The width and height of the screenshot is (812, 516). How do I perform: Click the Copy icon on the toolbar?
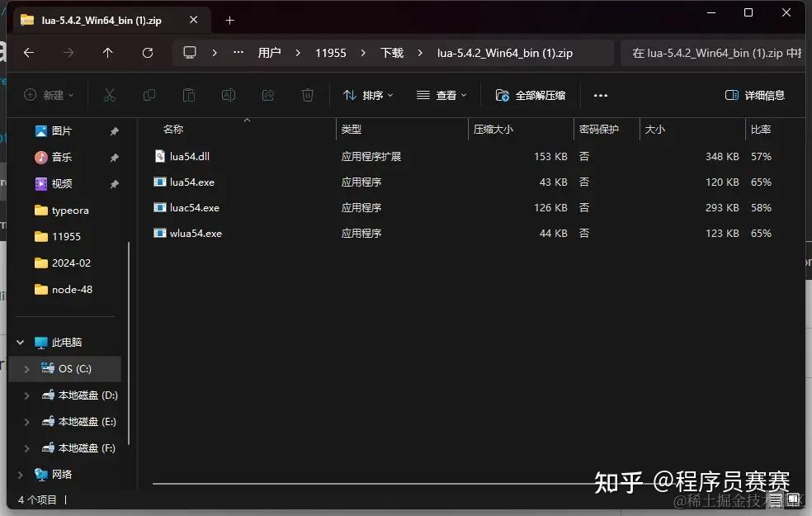pyautogui.click(x=149, y=95)
